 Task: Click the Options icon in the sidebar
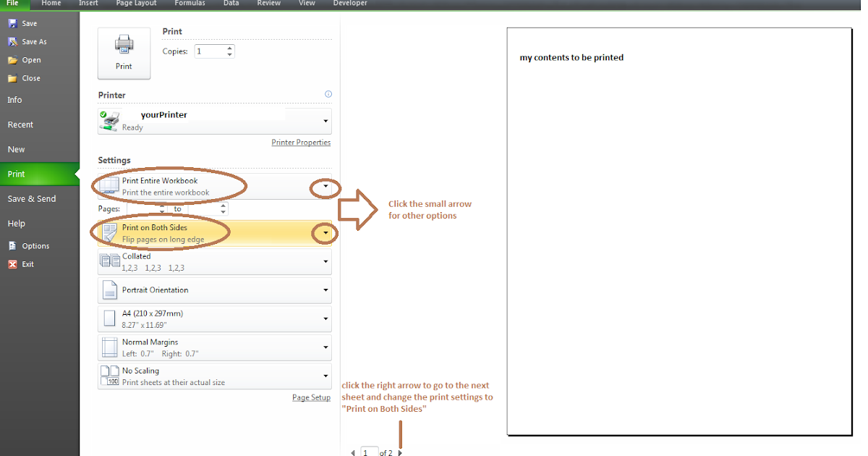tap(12, 245)
